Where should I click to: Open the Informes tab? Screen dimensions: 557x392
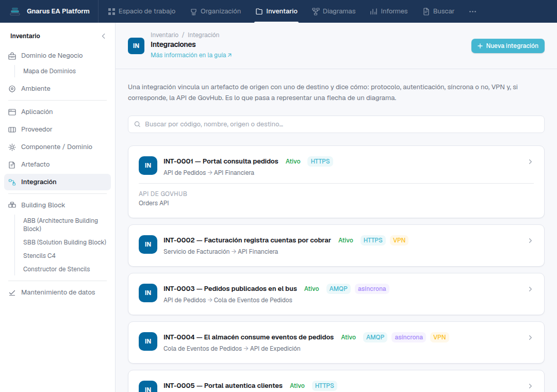(389, 11)
